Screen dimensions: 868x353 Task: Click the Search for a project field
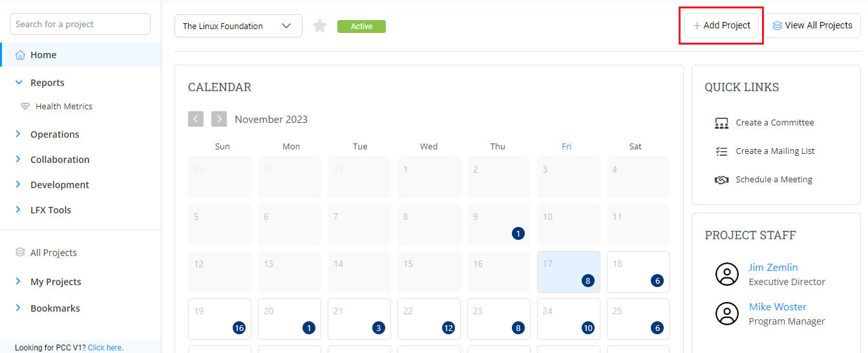[80, 24]
